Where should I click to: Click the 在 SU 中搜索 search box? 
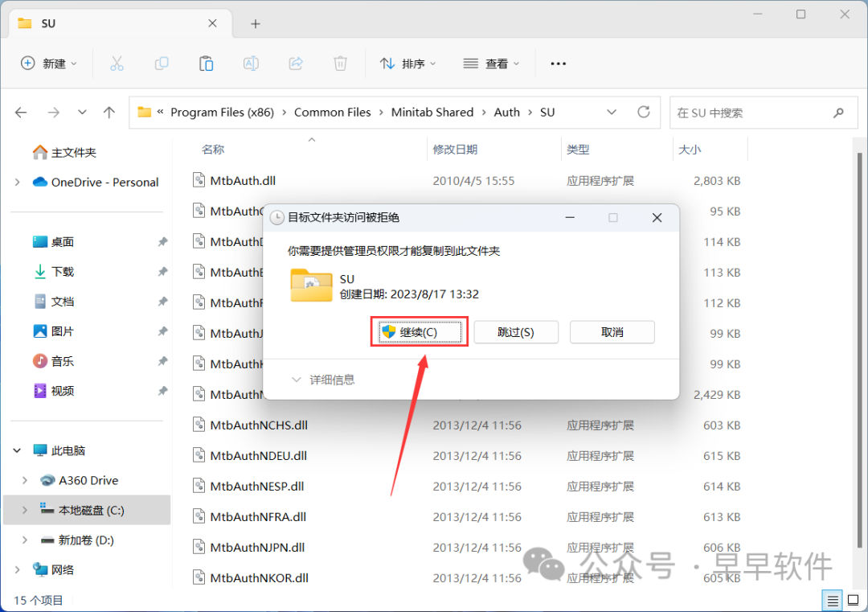(751, 113)
